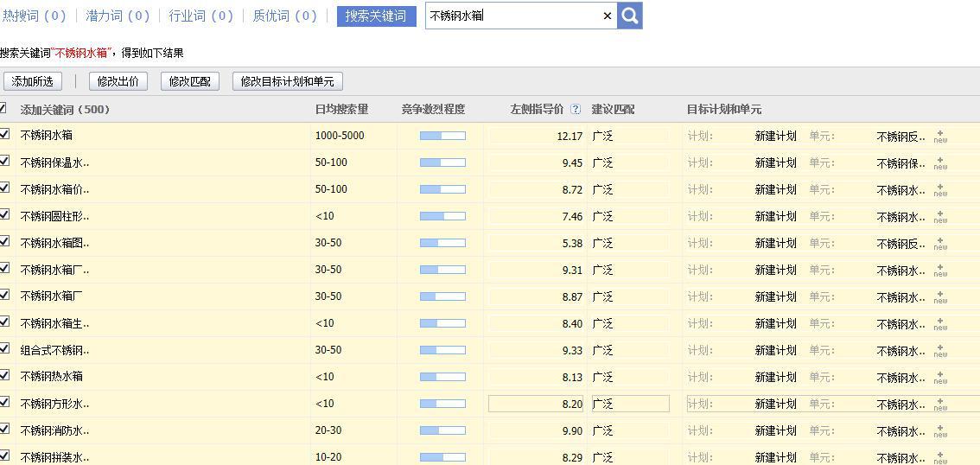Viewport: 980px width, 465px height.
Task: Clear the search box with the X
Action: pos(607,16)
